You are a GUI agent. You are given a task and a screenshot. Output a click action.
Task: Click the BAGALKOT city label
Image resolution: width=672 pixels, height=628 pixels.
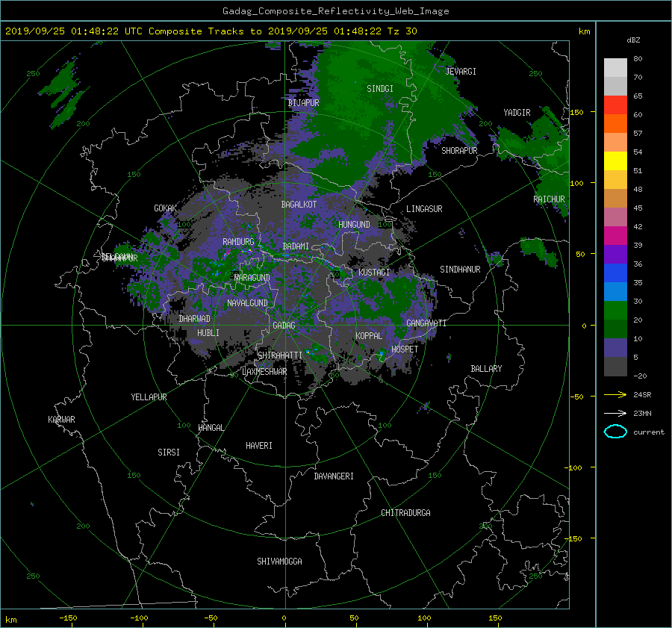pyautogui.click(x=299, y=205)
